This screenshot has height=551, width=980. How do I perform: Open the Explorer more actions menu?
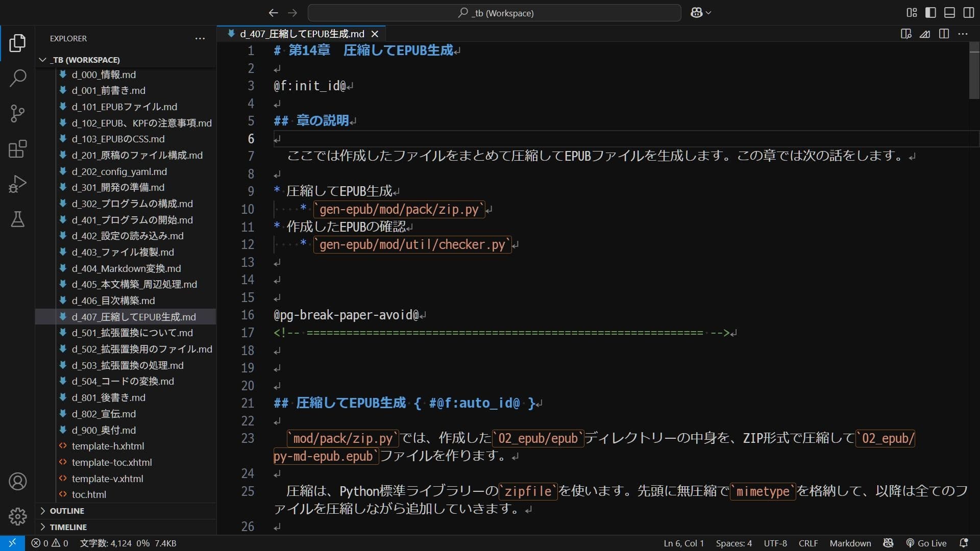[x=200, y=39]
